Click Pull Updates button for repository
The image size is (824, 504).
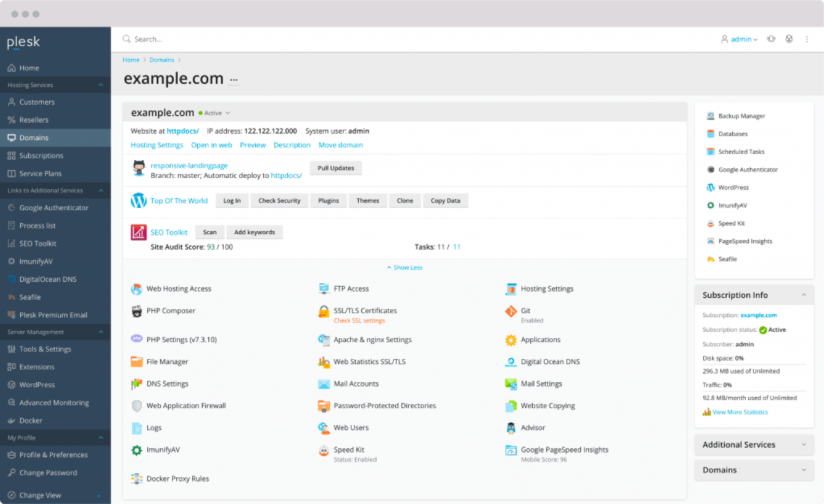click(335, 168)
